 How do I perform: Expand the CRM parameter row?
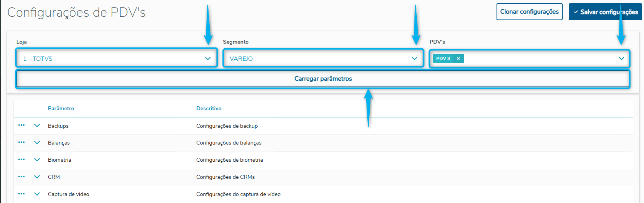(x=37, y=177)
